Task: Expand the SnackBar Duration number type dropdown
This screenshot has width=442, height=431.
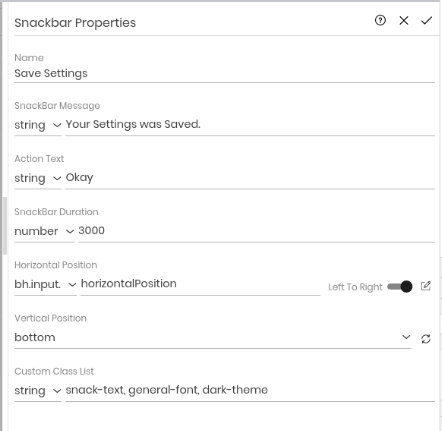Action: pos(44,231)
